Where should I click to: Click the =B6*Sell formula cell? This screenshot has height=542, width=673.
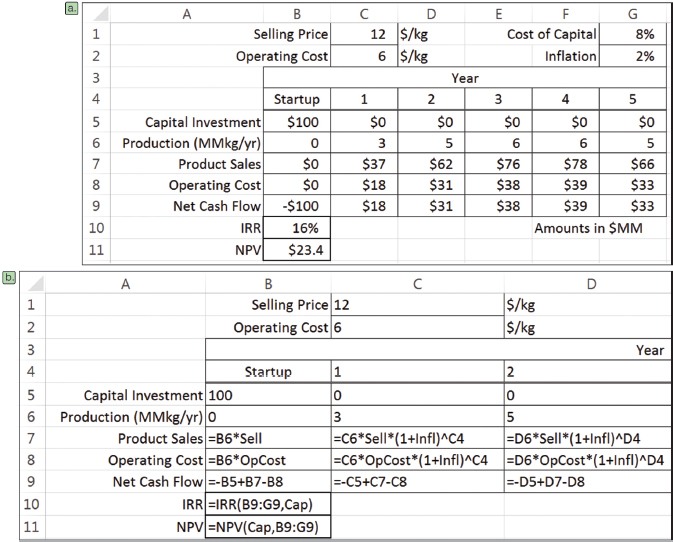[x=267, y=440]
